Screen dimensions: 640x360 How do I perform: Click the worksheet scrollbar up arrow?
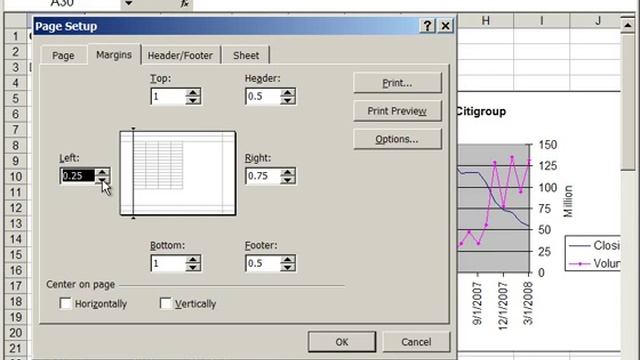[x=628, y=25]
